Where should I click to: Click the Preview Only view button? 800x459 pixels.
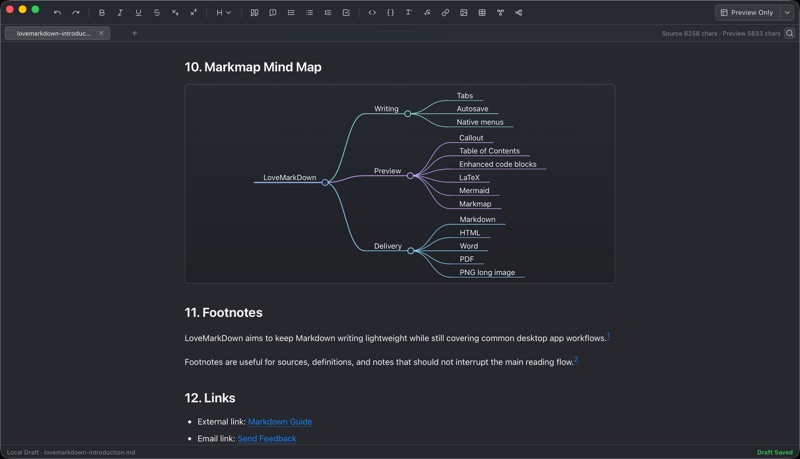pos(747,13)
